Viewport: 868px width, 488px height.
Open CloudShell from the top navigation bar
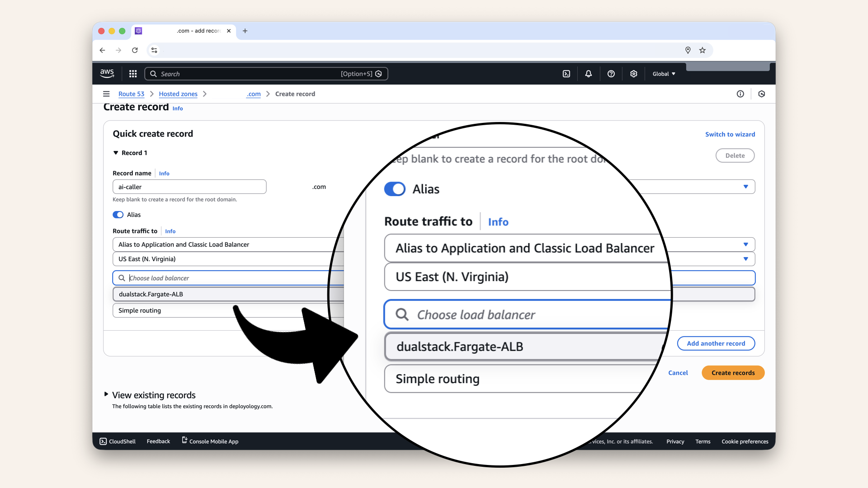566,74
